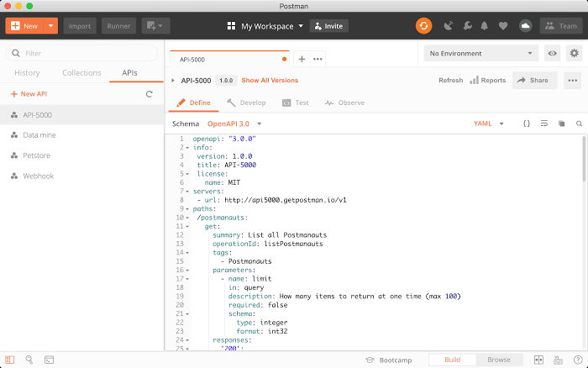
Task: Select the Define tab
Action: click(193, 103)
